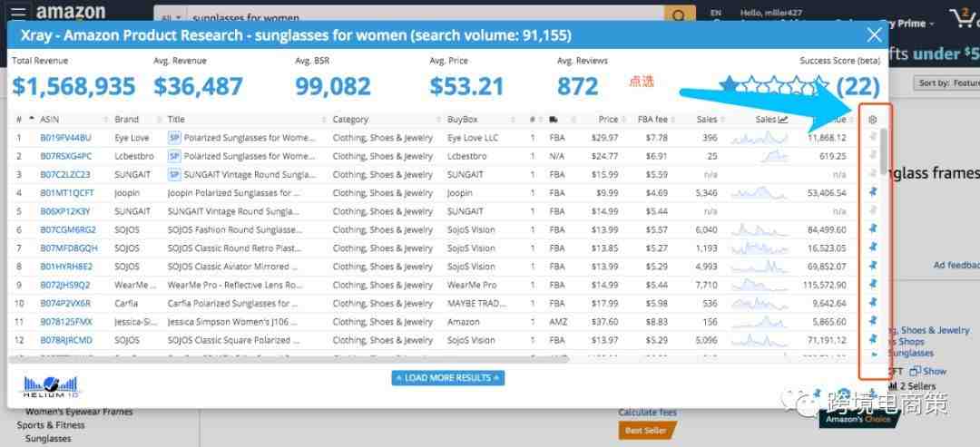Sort table by Title column

[176, 120]
